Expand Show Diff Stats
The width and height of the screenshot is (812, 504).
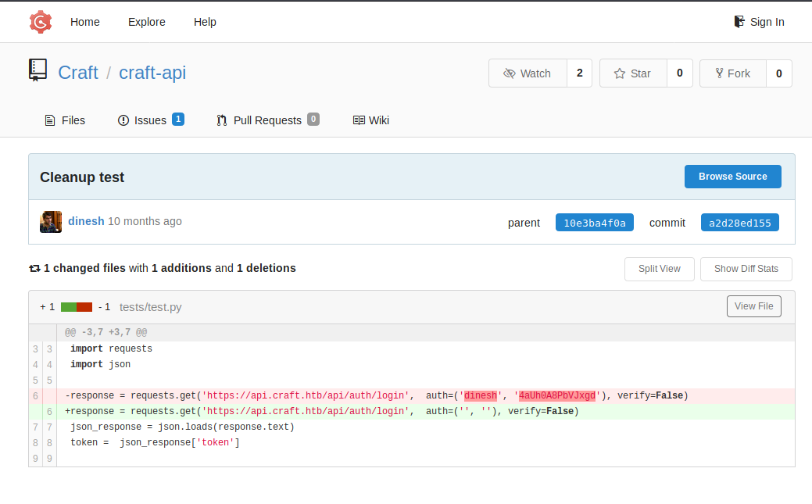point(746,269)
